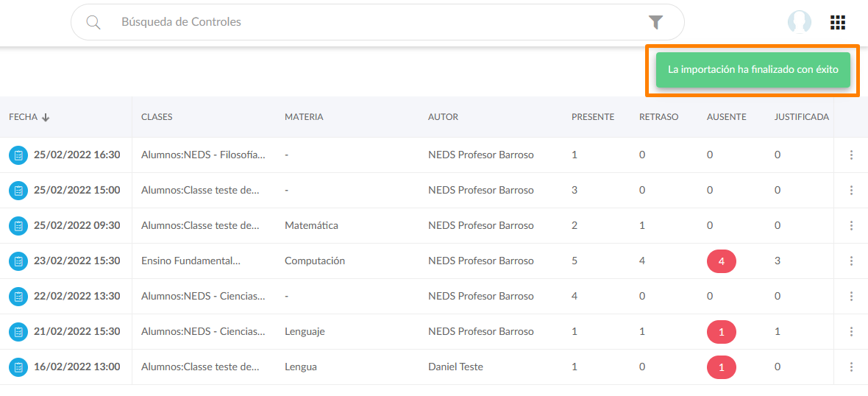Click clipboard icon for 16/02/2022 13:00 row

pos(18,367)
